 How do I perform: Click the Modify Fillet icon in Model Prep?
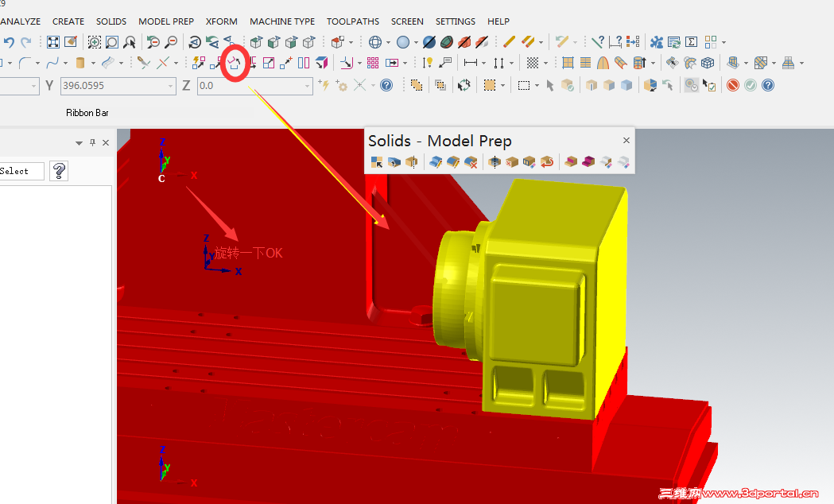(x=453, y=161)
